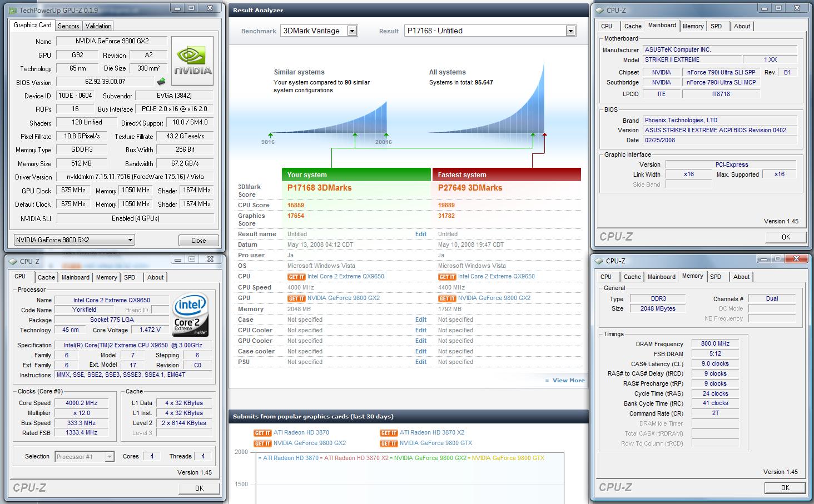Click GET IT badge beside ATI Radeon HD 3870
The image size is (814, 504).
point(262,433)
